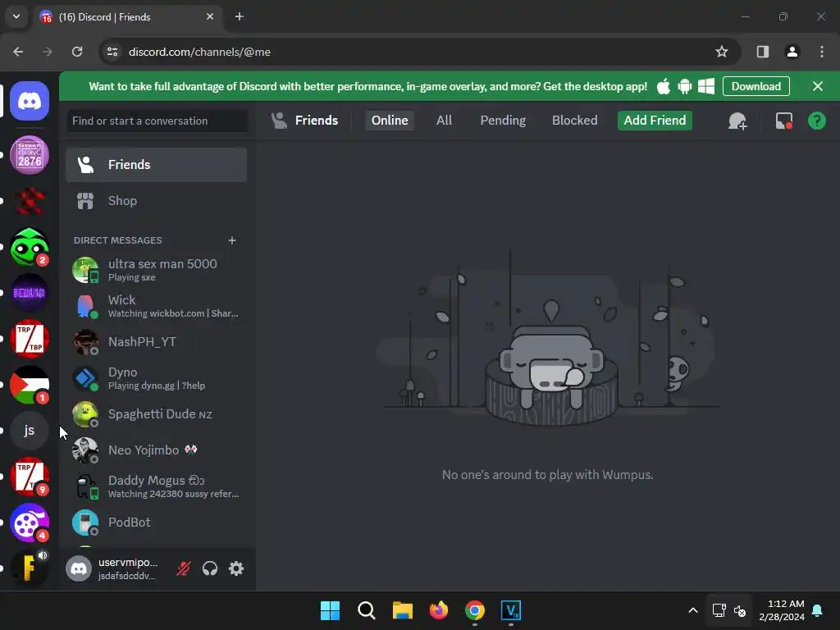This screenshot has width=840, height=630.
Task: Open the purple neon sign server
Action: [x=30, y=293]
